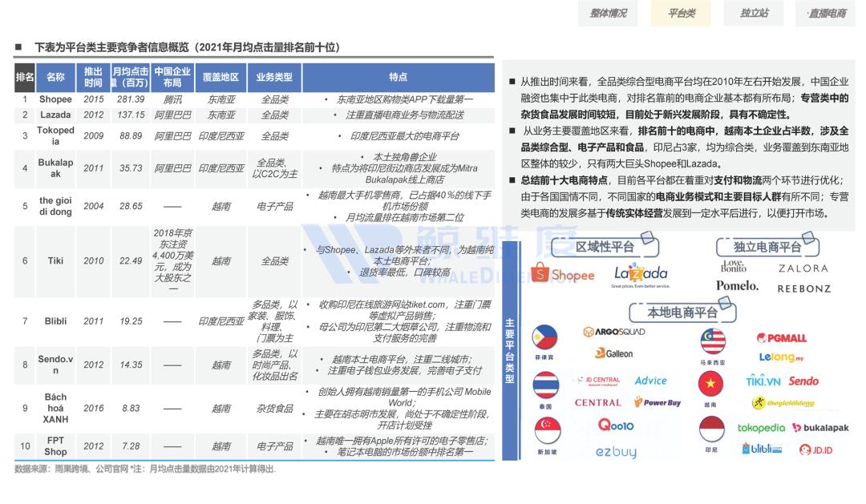Open the 直播电商 tab
The width and height of the screenshot is (866, 504).
tap(826, 14)
